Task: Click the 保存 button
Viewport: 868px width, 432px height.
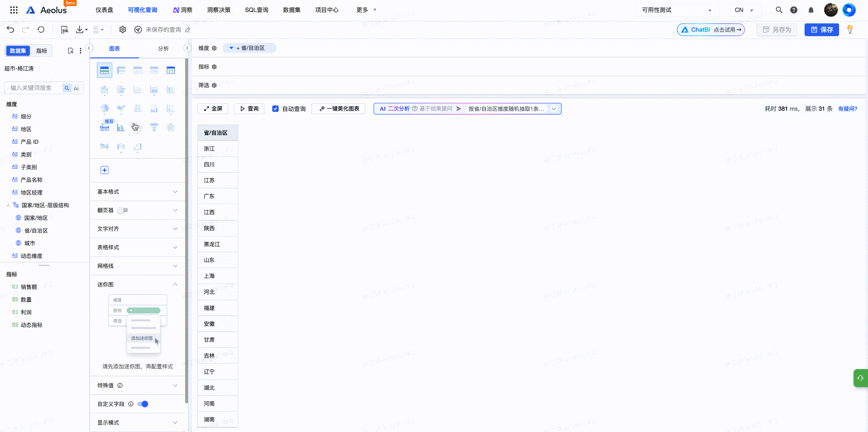Action: click(822, 30)
